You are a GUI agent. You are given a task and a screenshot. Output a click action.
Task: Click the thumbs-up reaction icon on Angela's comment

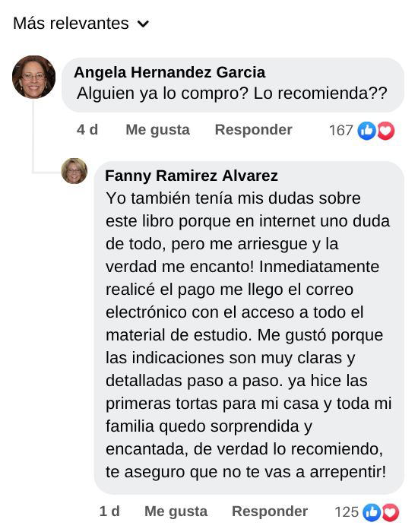(x=367, y=131)
